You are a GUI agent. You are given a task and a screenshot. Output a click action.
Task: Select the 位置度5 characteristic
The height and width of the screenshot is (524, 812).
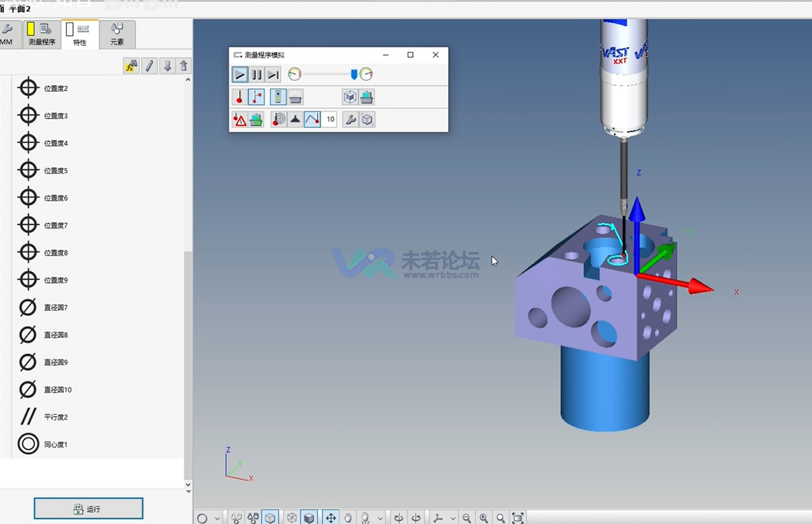point(43,171)
